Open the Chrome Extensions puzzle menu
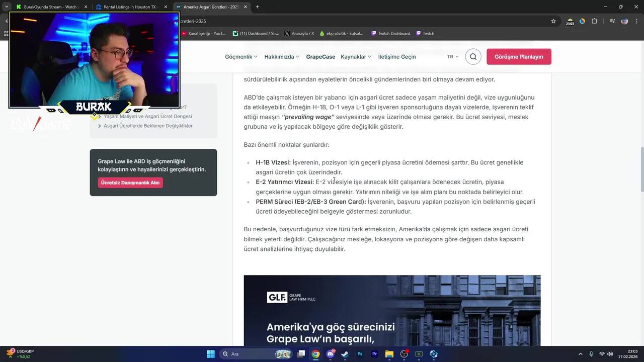This screenshot has height=362, width=644. (x=595, y=21)
